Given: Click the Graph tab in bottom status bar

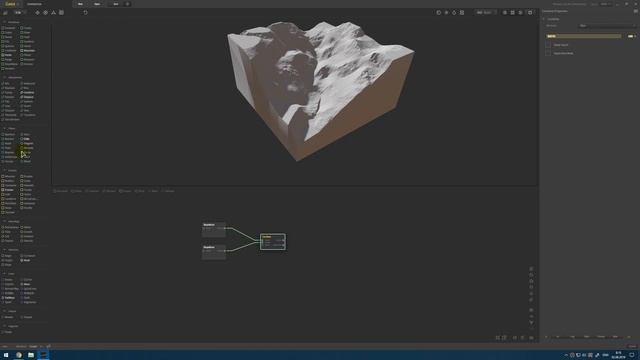Looking at the screenshot, I should coord(34,347).
